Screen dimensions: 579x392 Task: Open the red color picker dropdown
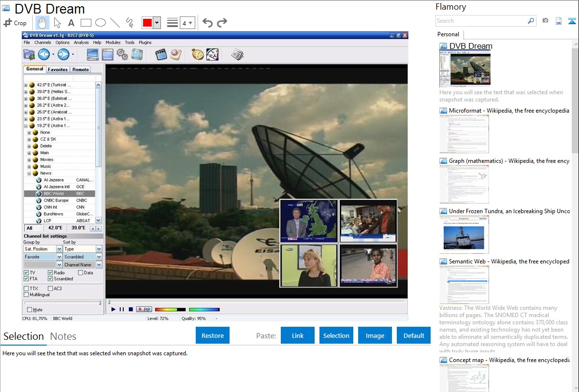157,23
